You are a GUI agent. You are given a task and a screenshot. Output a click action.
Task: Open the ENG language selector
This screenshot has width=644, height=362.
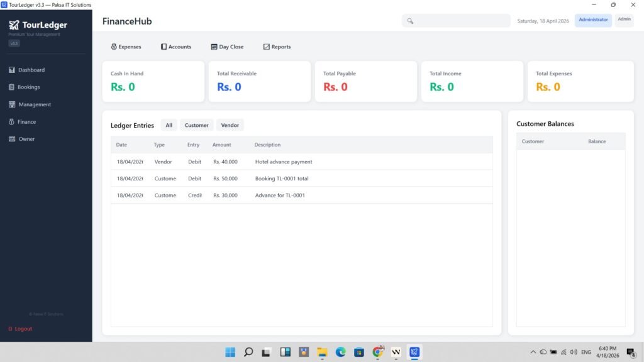point(586,353)
